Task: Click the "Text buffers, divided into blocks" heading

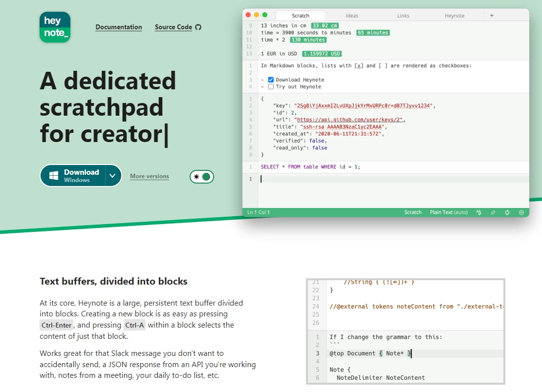Action: pyautogui.click(x=113, y=282)
